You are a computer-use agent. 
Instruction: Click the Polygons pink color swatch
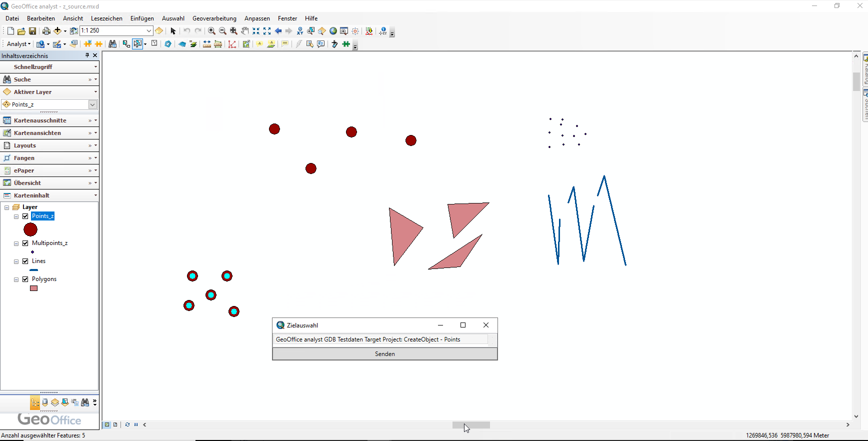34,288
